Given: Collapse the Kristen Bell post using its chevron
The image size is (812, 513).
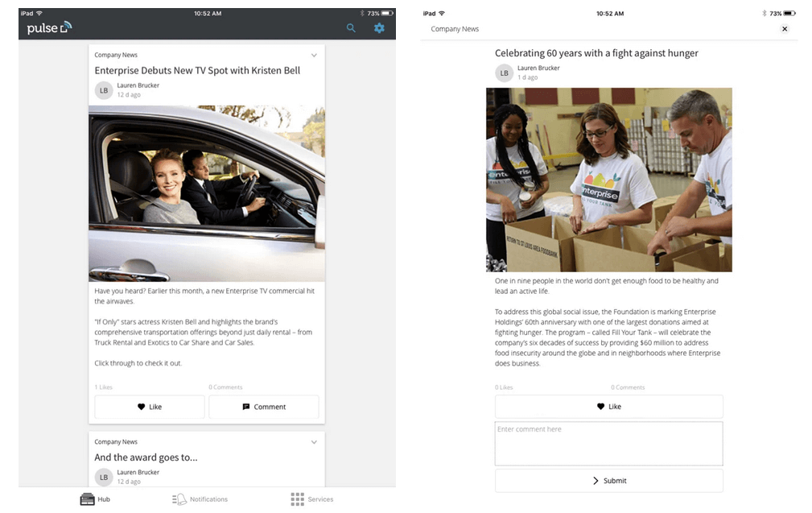Looking at the screenshot, I should [314, 55].
